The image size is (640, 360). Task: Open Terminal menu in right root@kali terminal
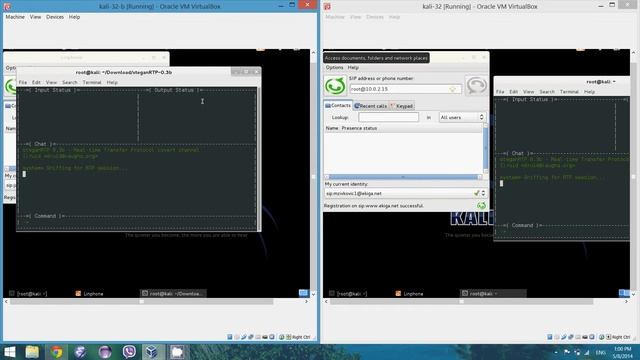(x=569, y=92)
